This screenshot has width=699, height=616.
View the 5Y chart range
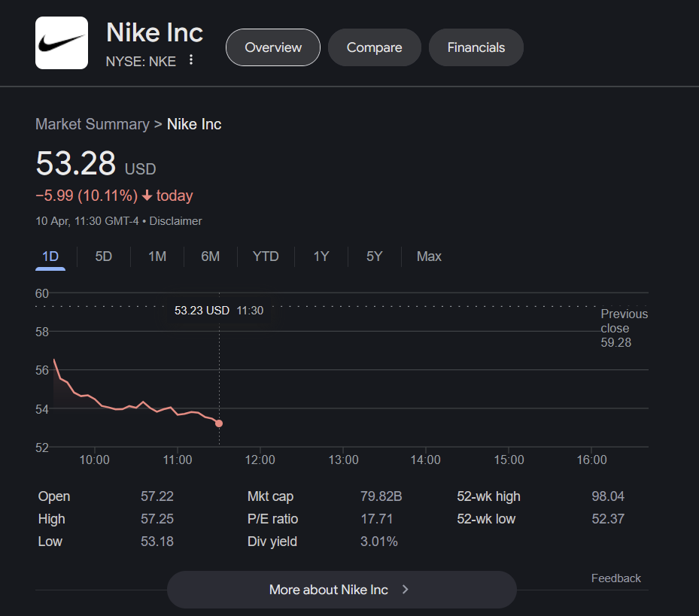pos(375,256)
